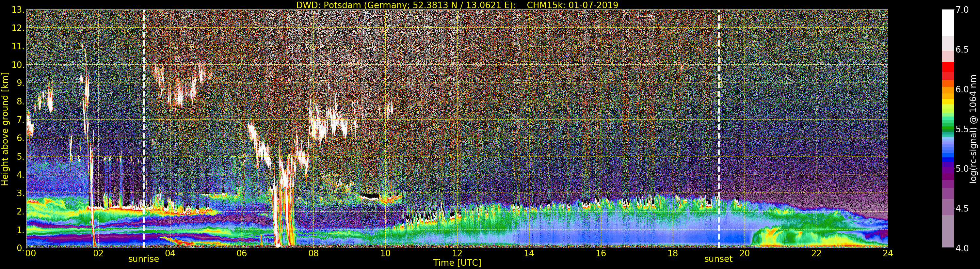The image size is (980, 269).
Task: Click the colorbar tick label '5.5'
Action: point(962,129)
